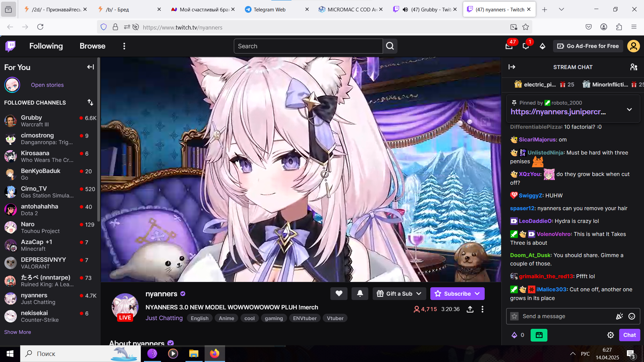Click the Twitch search input field

[308, 46]
